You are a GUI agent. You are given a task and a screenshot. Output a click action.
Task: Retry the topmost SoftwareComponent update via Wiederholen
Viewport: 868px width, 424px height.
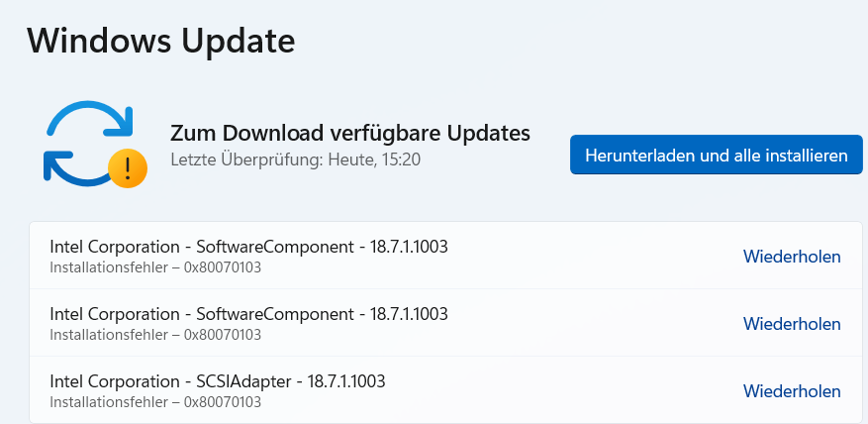point(792,256)
